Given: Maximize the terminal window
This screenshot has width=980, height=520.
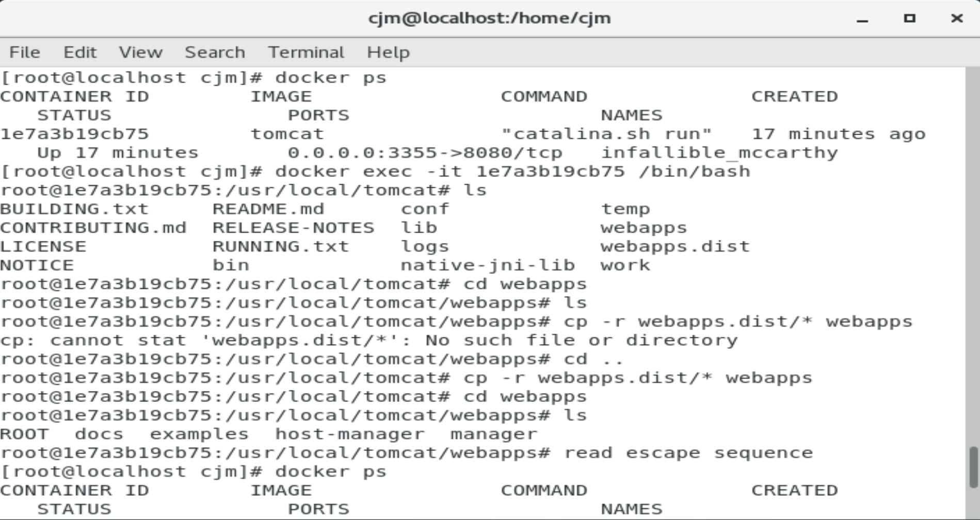Looking at the screenshot, I should click(909, 19).
